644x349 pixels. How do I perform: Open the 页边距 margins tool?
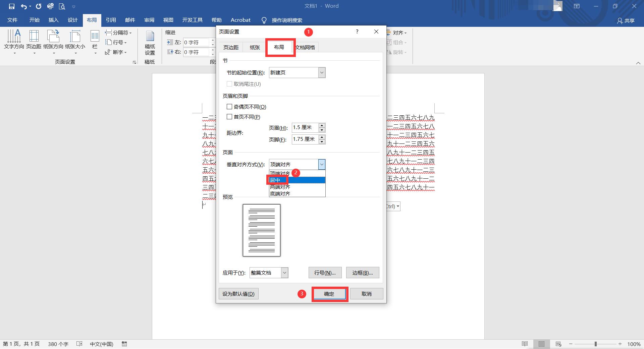click(34, 42)
